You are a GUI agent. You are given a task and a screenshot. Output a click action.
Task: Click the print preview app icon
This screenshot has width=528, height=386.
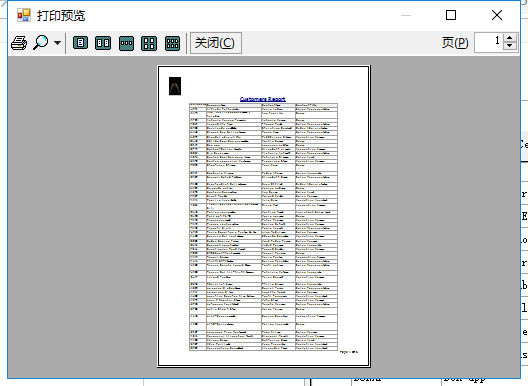click(24, 15)
